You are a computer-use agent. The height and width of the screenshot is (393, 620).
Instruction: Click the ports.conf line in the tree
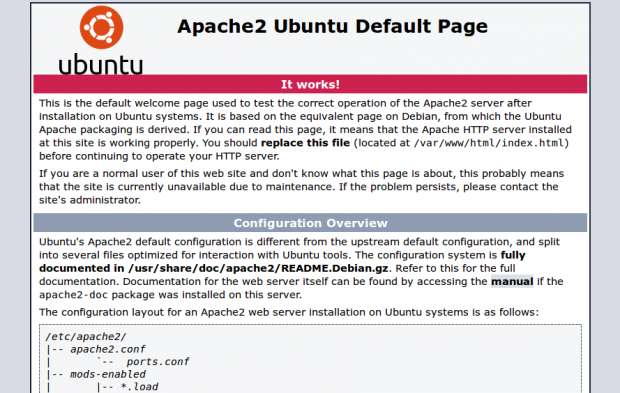[x=157, y=362]
